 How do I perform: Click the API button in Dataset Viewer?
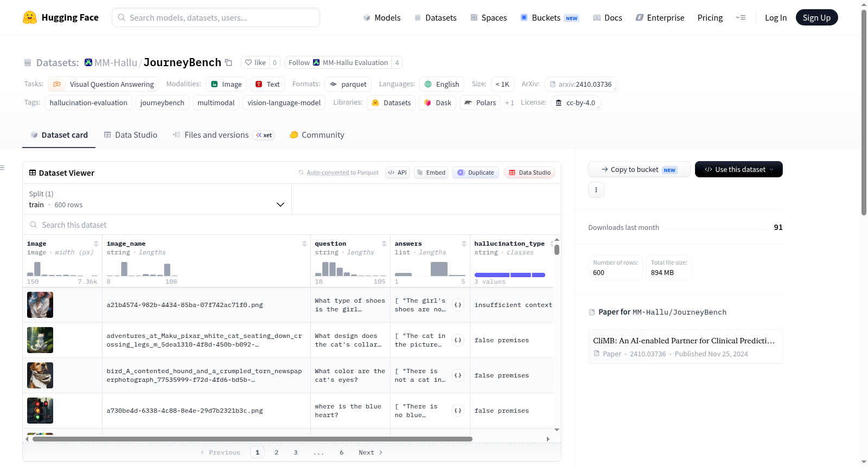pos(397,172)
